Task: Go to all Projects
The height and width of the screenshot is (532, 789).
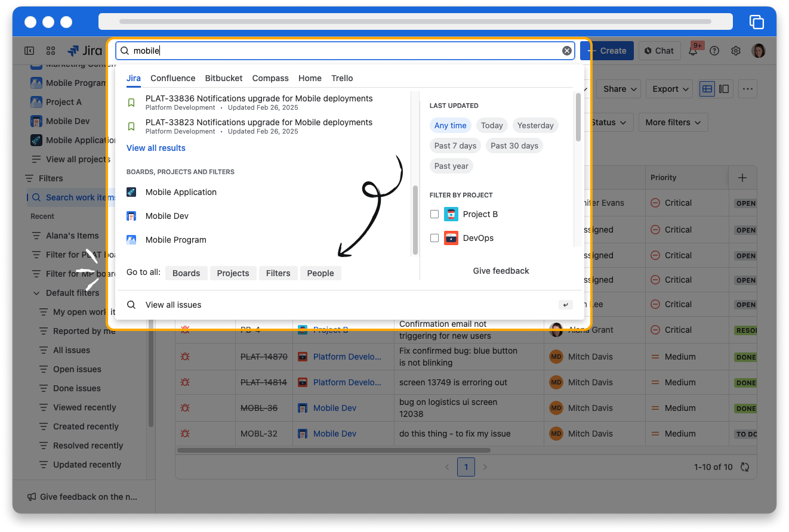Action: (233, 273)
